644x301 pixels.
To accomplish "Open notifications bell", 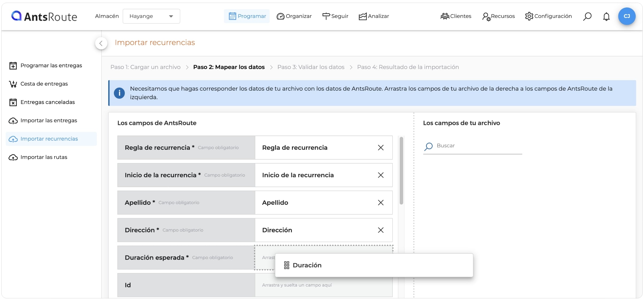I will pos(606,17).
